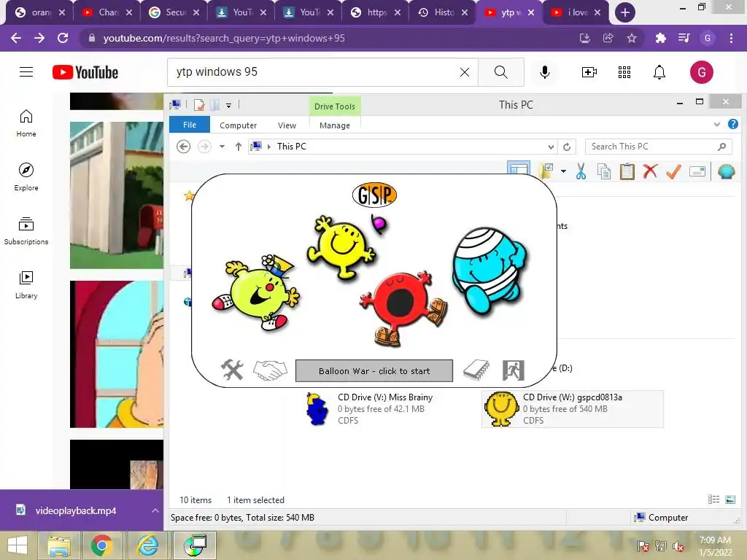Open YouTube apps grid icon
747x560 pixels.
(x=624, y=72)
